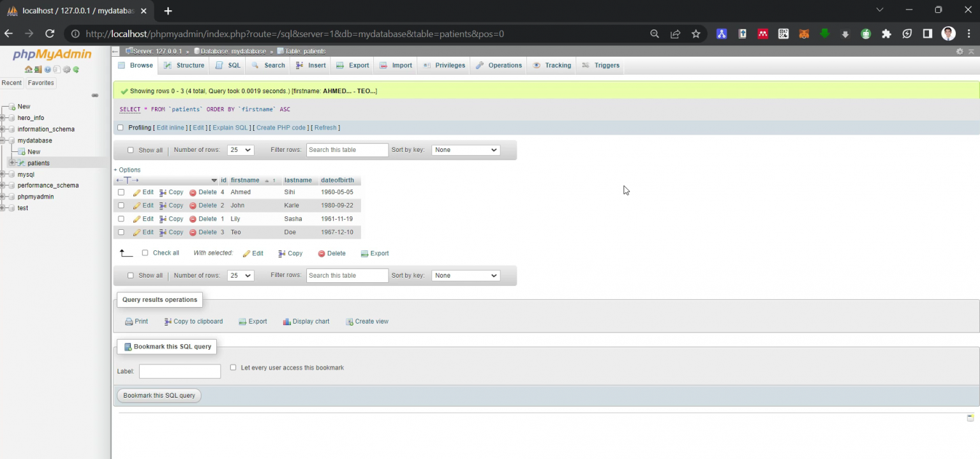Open the top Number of rows dropdown

241,150
